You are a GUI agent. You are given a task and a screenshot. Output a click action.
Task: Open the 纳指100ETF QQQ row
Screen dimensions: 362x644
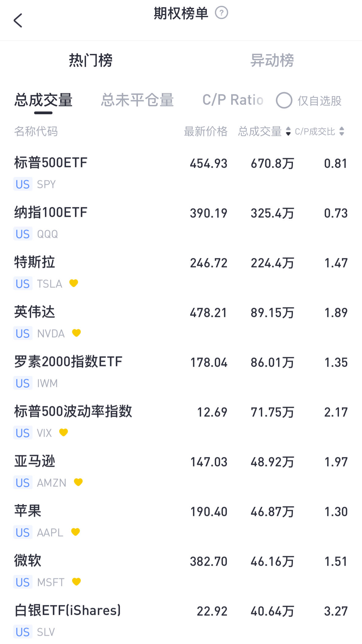coord(181,223)
